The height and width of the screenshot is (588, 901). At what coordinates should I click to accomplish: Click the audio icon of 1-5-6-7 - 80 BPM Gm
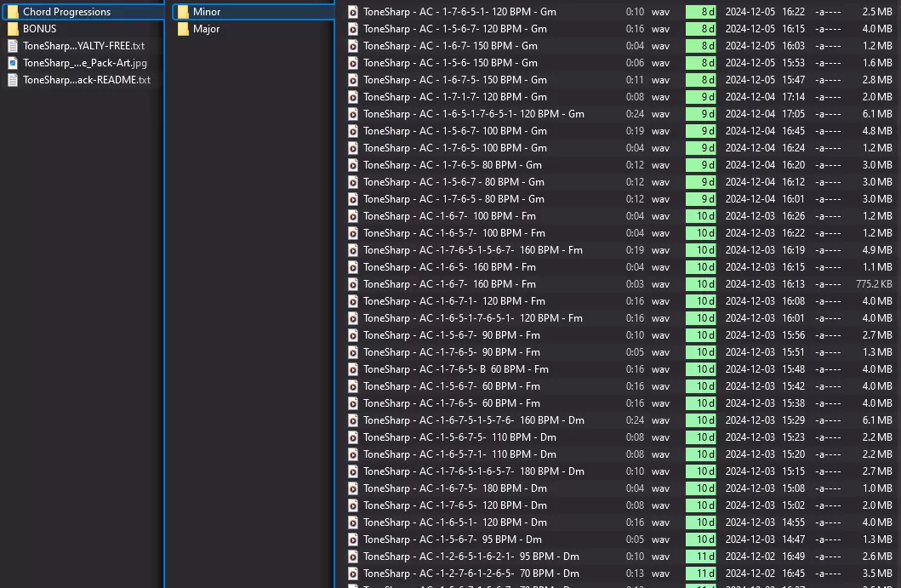coord(353,182)
